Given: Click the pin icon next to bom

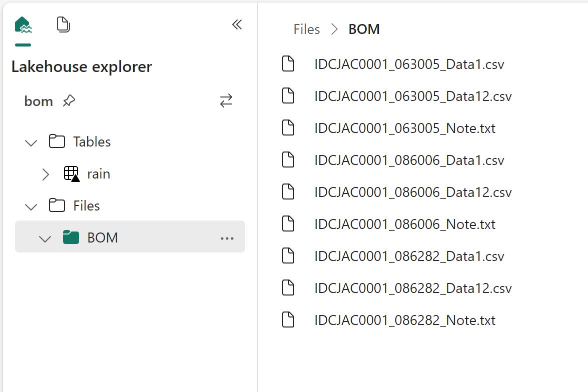Looking at the screenshot, I should (69, 101).
